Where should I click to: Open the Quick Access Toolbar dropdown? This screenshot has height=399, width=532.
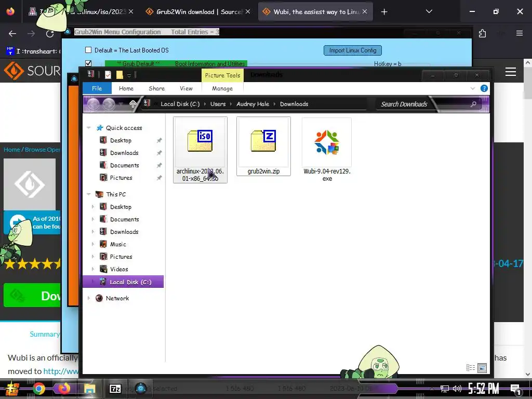point(129,75)
